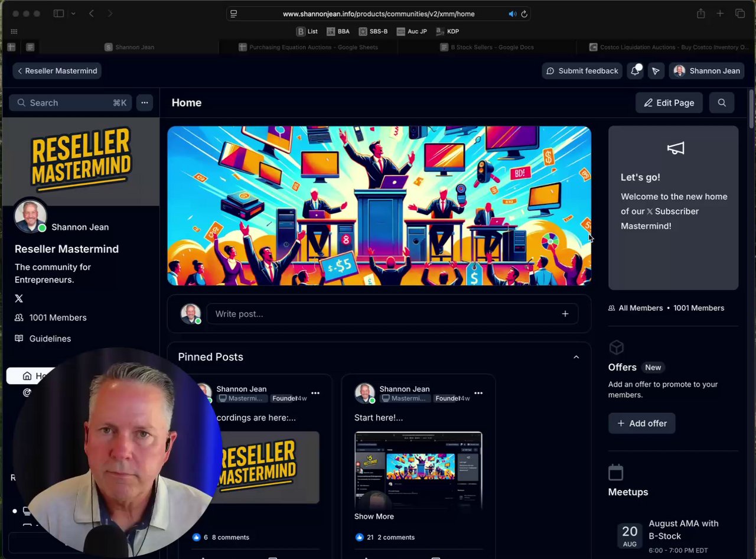Go back with Safari back arrow
This screenshot has height=559, width=756.
(x=92, y=14)
